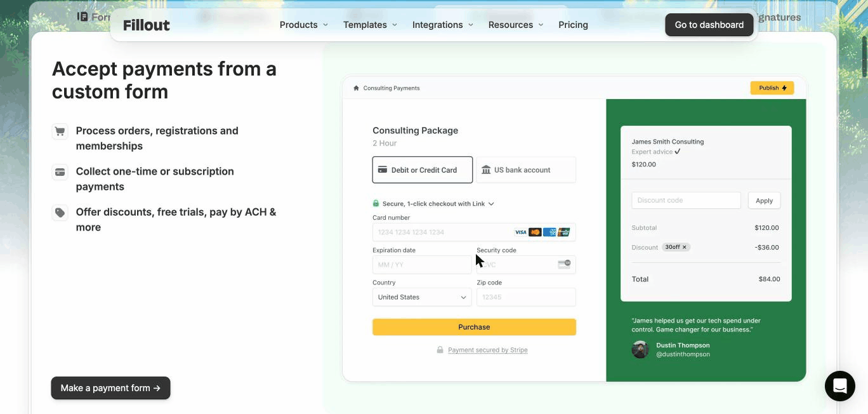Select Debit or Credit Card payment method
This screenshot has height=414, width=868.
(423, 170)
